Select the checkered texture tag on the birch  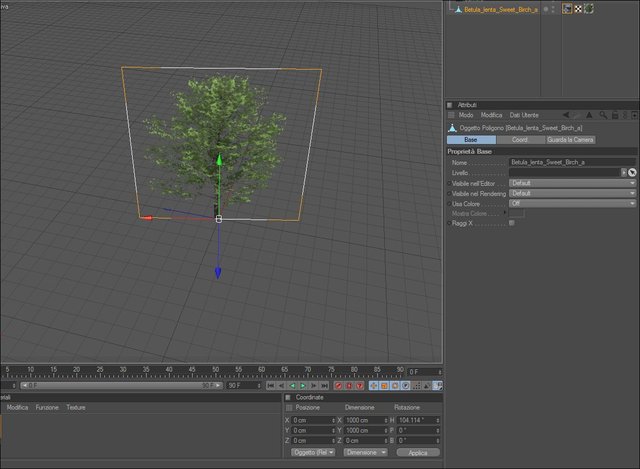tap(578, 9)
